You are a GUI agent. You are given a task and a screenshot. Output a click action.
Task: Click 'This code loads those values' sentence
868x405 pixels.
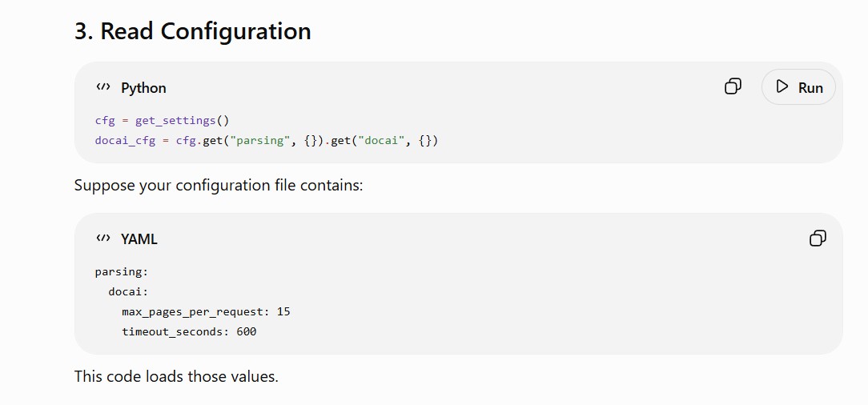pos(176,377)
